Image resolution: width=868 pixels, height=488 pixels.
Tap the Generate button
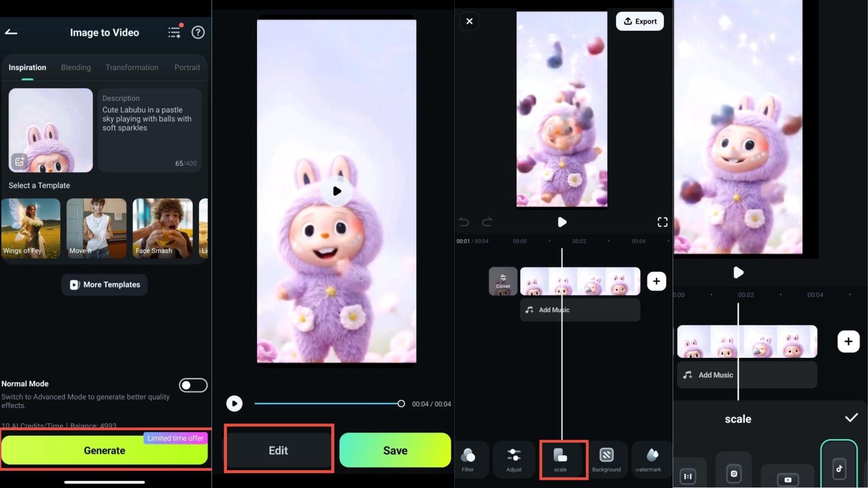point(104,450)
